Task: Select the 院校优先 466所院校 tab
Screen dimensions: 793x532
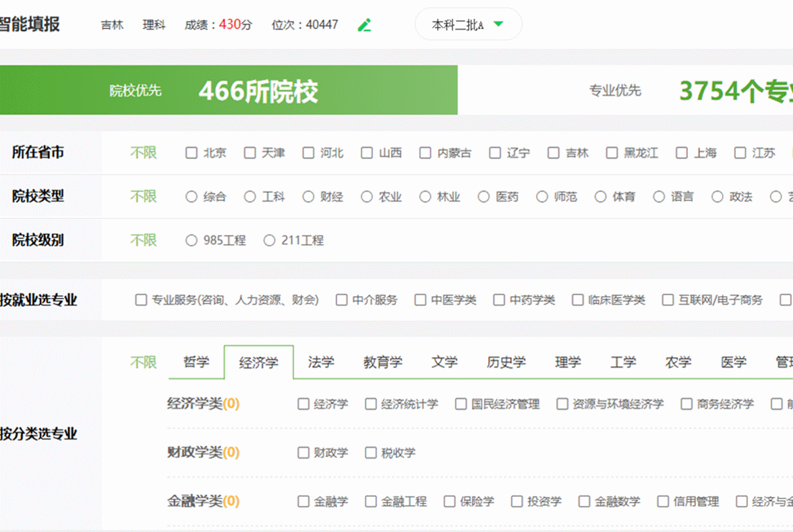Action: (229, 90)
